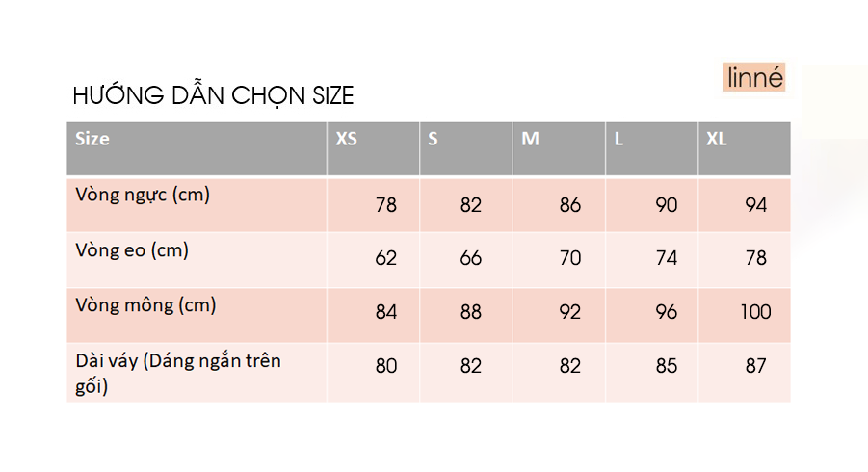The image size is (868, 472).
Task: Select the S waist value 66
Action: [471, 258]
